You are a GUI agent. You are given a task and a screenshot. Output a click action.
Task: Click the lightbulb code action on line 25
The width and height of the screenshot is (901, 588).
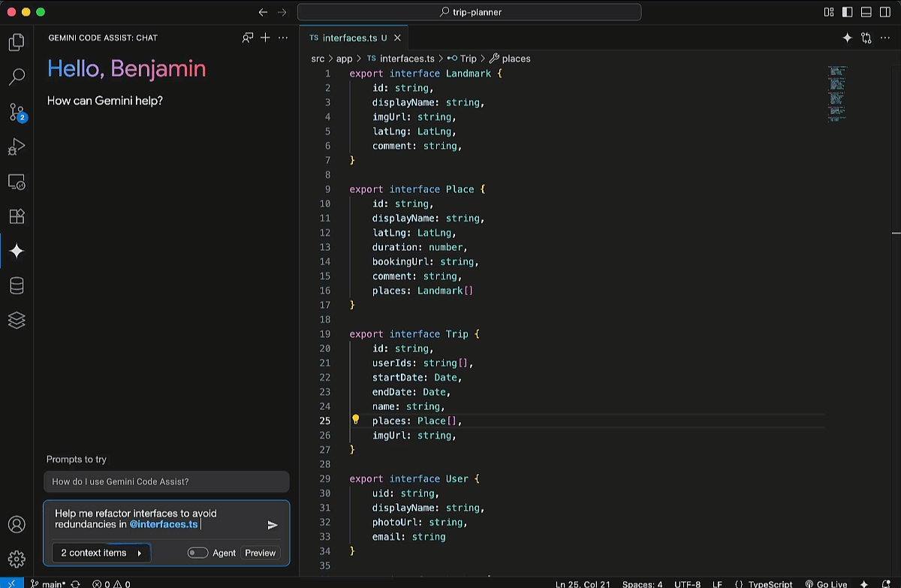(356, 420)
